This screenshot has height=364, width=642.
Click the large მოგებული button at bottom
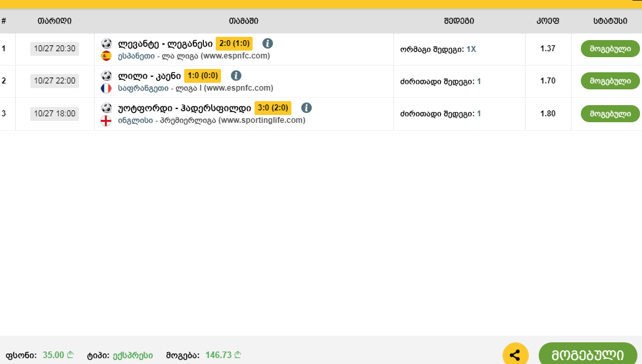click(588, 354)
